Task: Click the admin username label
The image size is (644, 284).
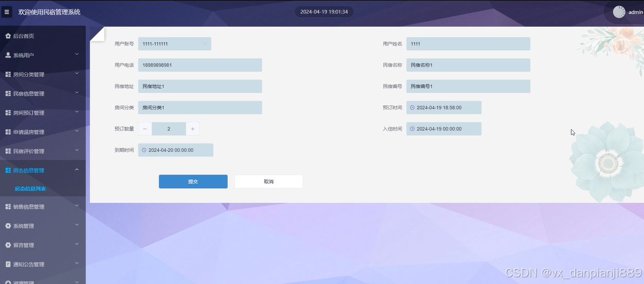Action: tap(636, 12)
